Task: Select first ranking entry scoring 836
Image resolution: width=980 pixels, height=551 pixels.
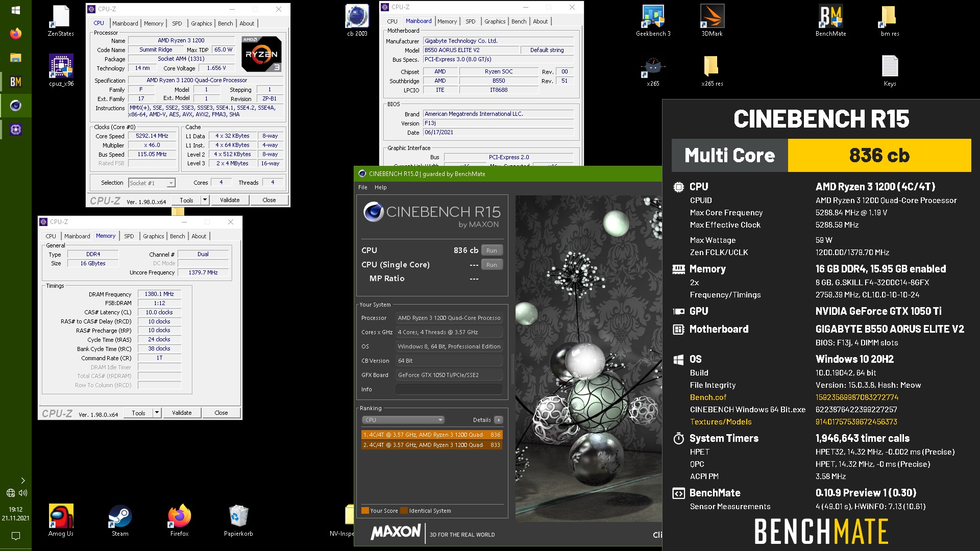Action: 432,435
